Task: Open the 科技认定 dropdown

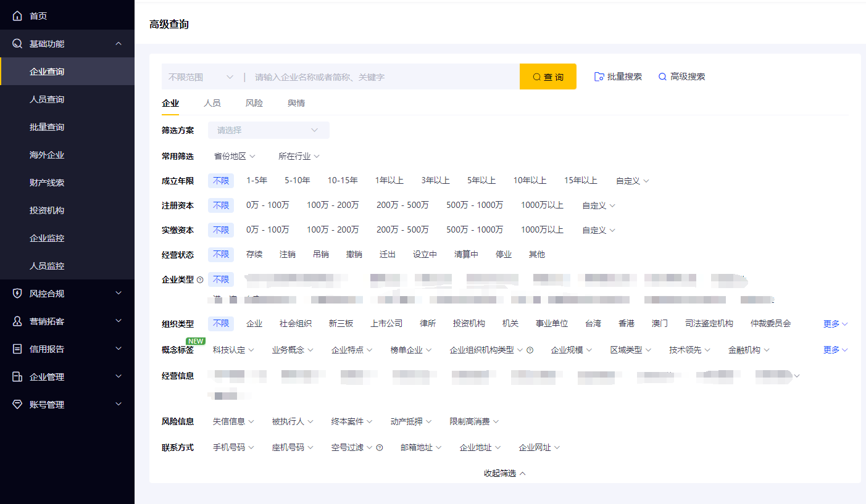Action: pos(233,350)
